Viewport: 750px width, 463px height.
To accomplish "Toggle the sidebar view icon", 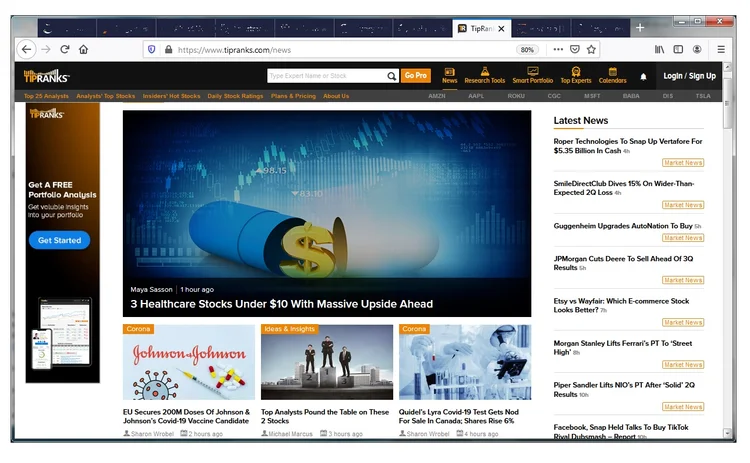I will tap(678, 49).
